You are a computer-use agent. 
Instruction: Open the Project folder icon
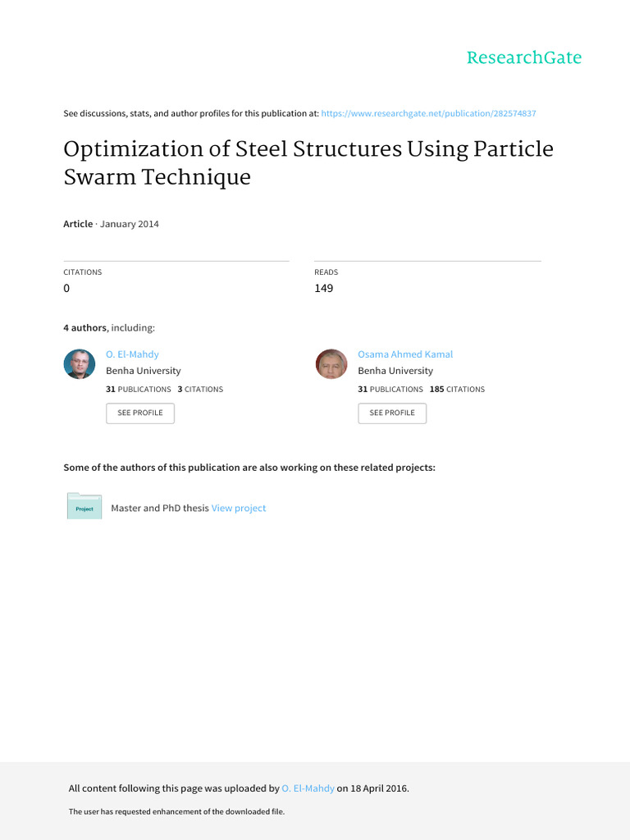84,507
